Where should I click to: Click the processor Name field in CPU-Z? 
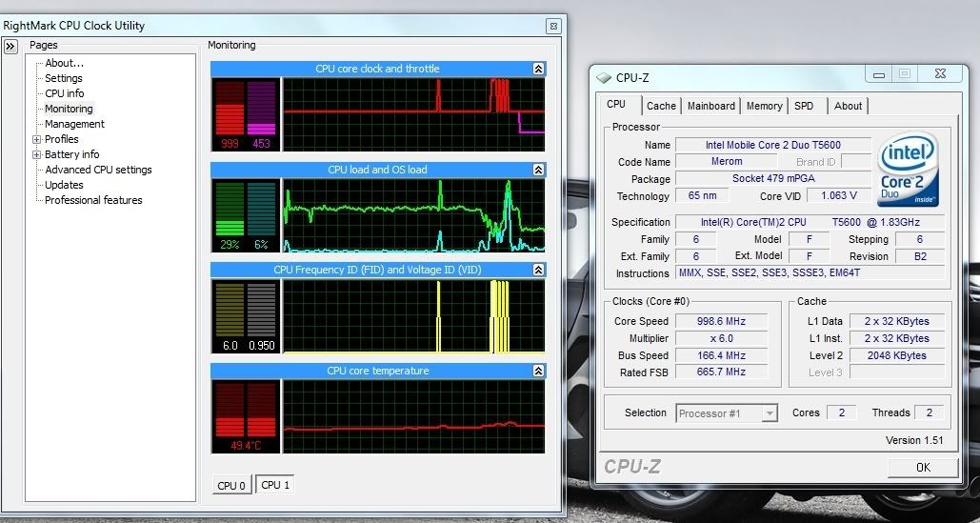[x=773, y=145]
